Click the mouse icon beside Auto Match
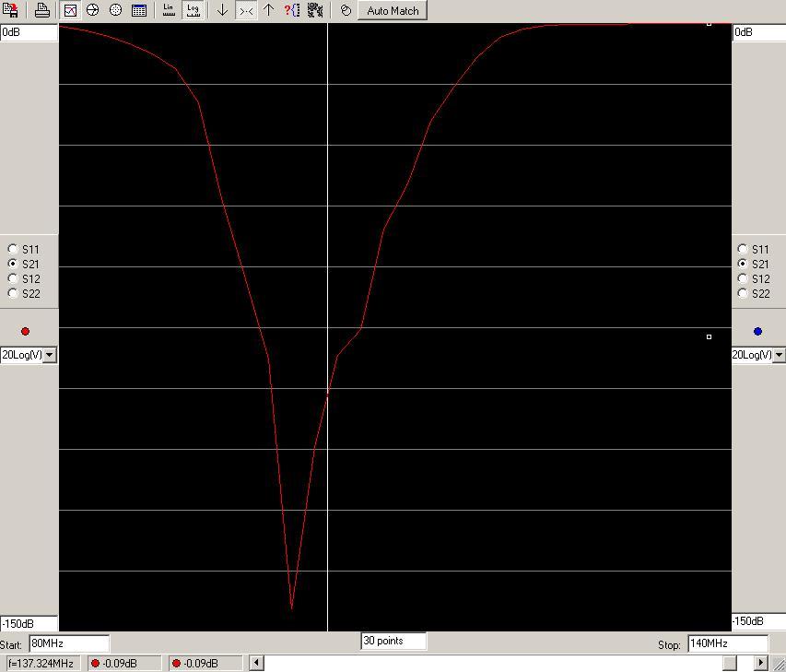Screen dimensions: 786x672 346,10
